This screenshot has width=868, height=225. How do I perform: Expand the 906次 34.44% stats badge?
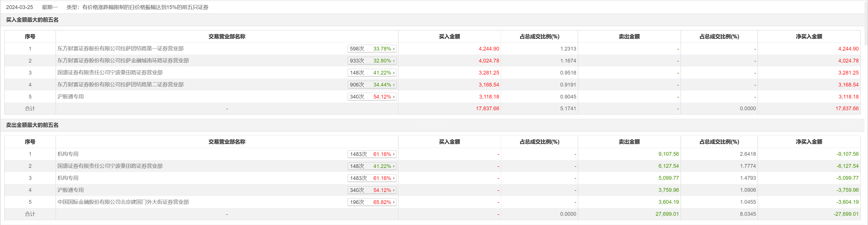point(372,84)
